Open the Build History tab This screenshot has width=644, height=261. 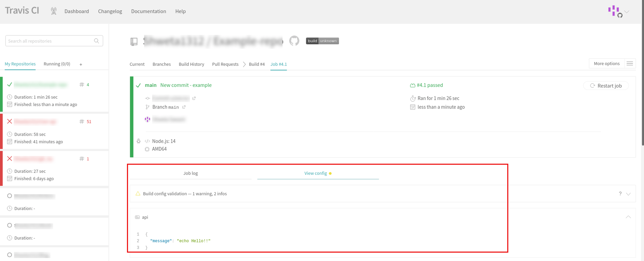click(191, 64)
